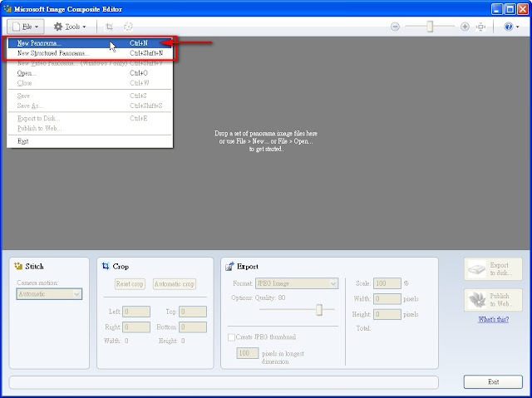Viewport: 532px width, 398px height.
Task: Click the Export to disk button
Action: (x=493, y=269)
